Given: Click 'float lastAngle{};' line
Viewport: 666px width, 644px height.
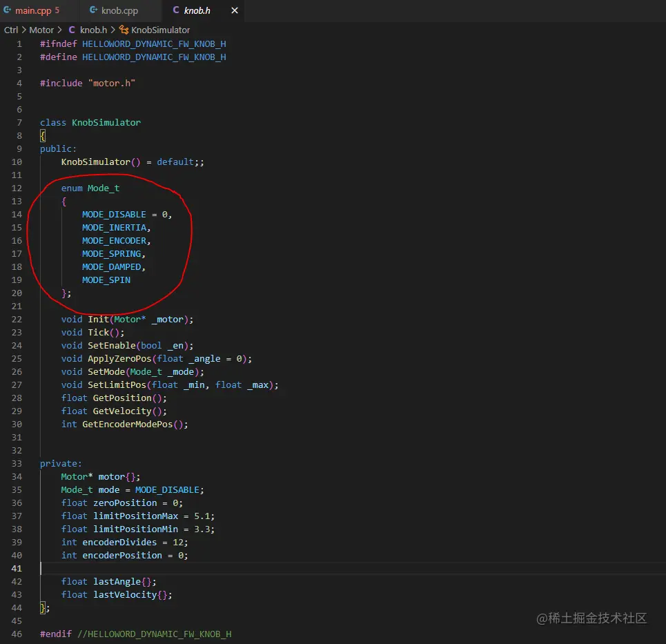Looking at the screenshot, I should coord(109,582).
